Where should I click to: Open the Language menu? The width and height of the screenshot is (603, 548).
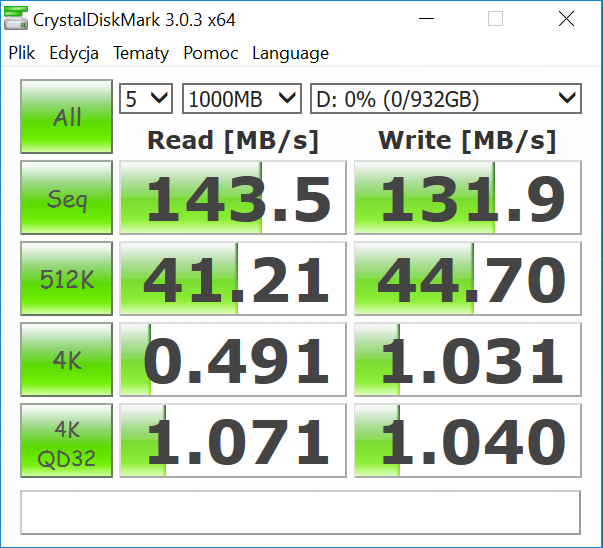290,53
